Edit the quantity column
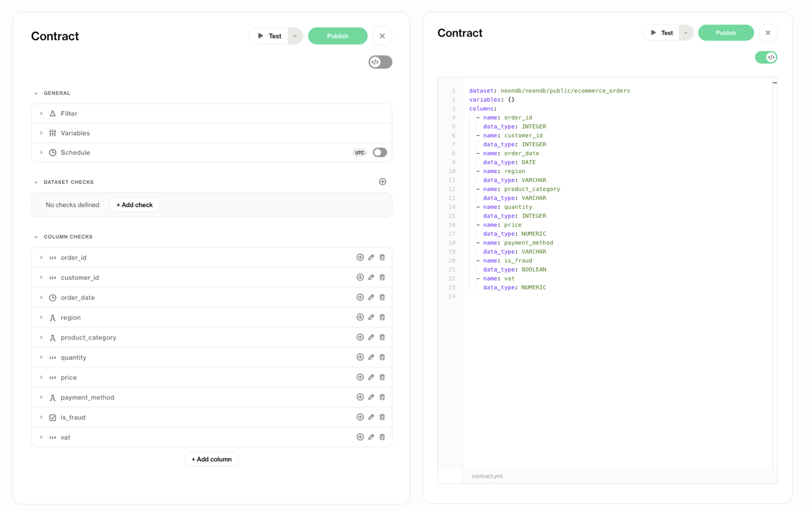This screenshot has height=511, width=812. 371,357
